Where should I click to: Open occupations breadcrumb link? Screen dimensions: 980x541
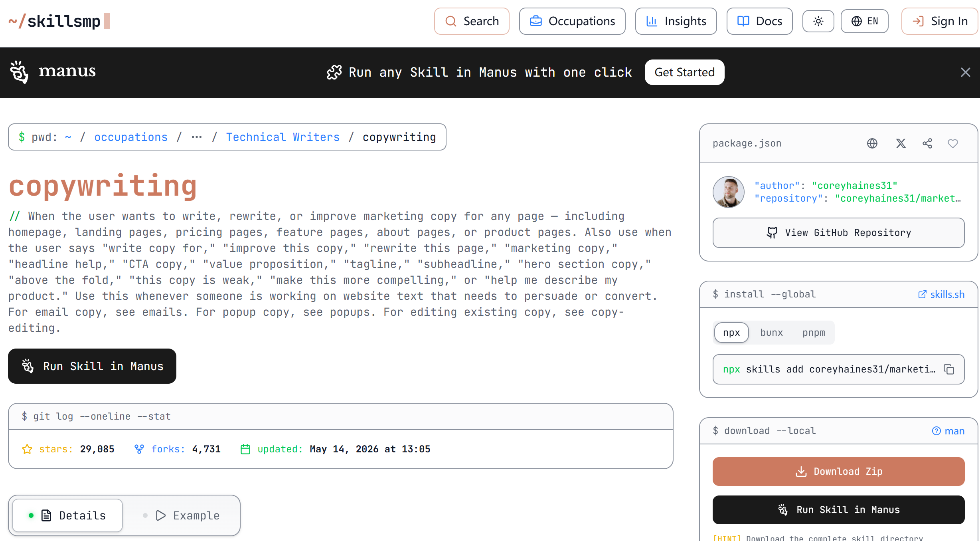[131, 137]
